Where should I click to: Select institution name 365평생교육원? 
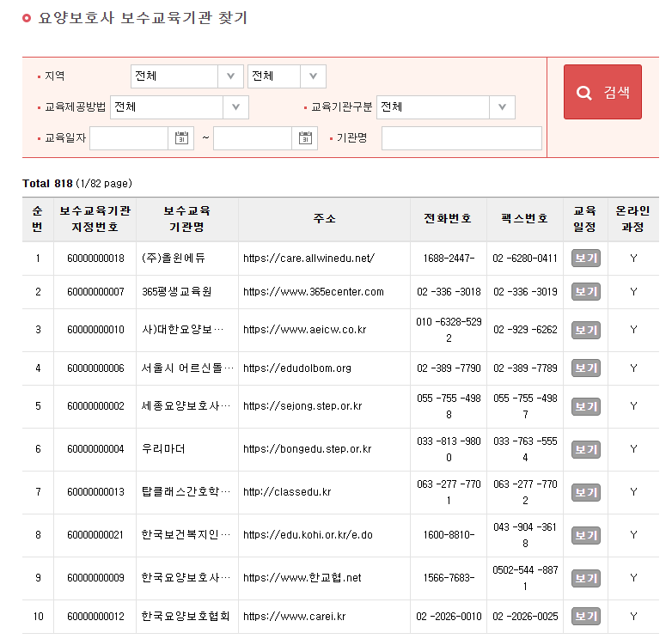click(176, 292)
